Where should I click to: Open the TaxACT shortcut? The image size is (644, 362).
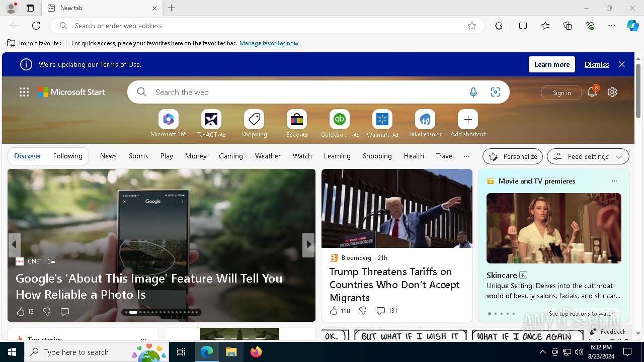point(211,124)
